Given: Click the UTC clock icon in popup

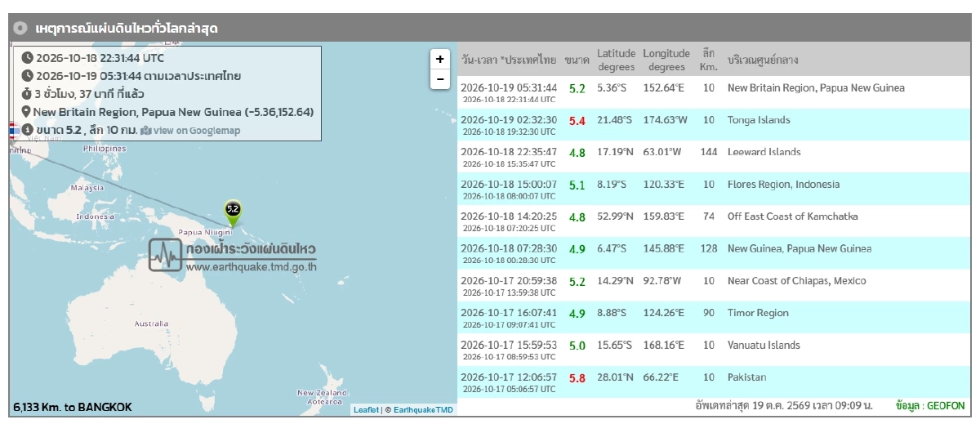Looking at the screenshot, I should tap(27, 58).
